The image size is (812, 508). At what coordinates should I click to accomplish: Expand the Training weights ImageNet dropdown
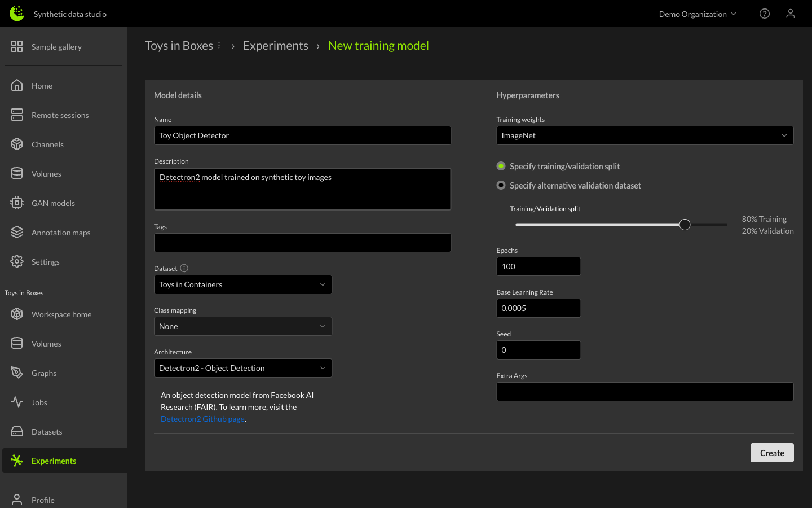click(x=645, y=135)
